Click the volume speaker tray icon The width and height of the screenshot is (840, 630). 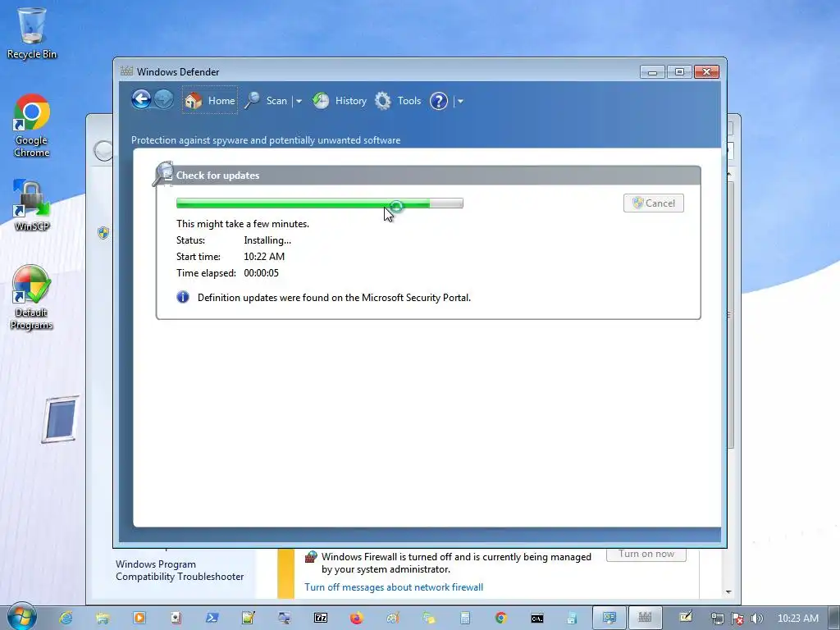756,619
